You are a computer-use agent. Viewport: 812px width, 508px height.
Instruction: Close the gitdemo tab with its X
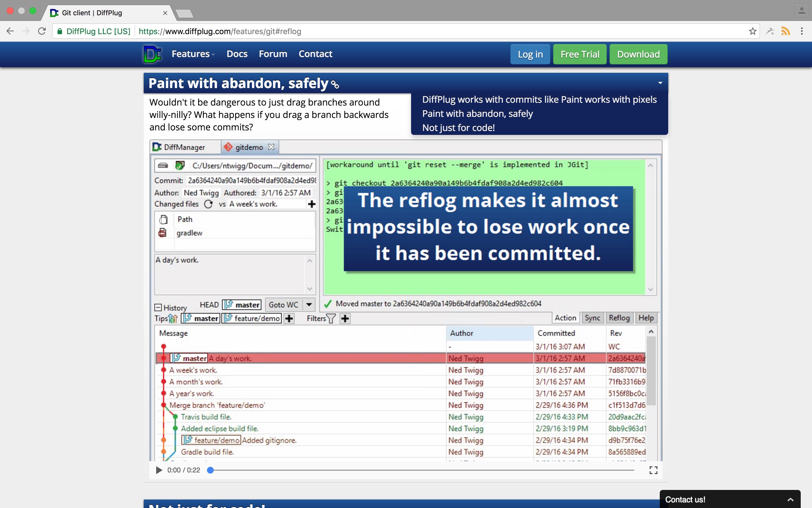click(x=271, y=147)
